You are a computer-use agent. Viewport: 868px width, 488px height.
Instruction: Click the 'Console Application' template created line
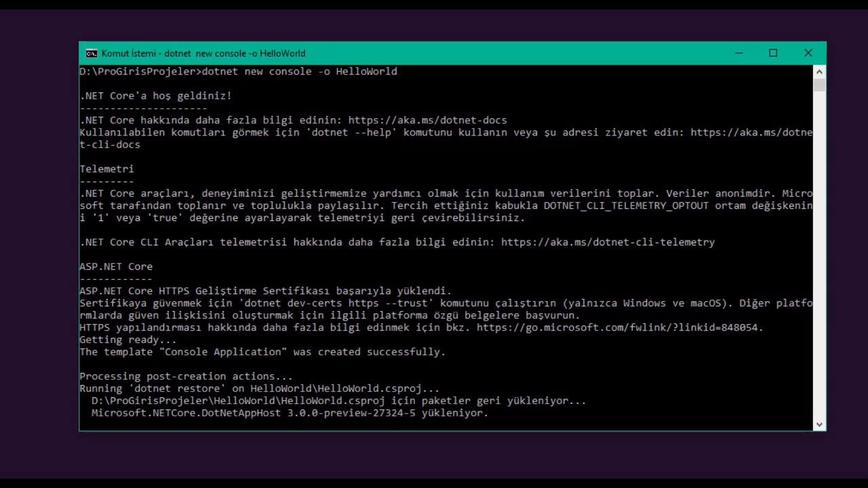[x=262, y=352]
